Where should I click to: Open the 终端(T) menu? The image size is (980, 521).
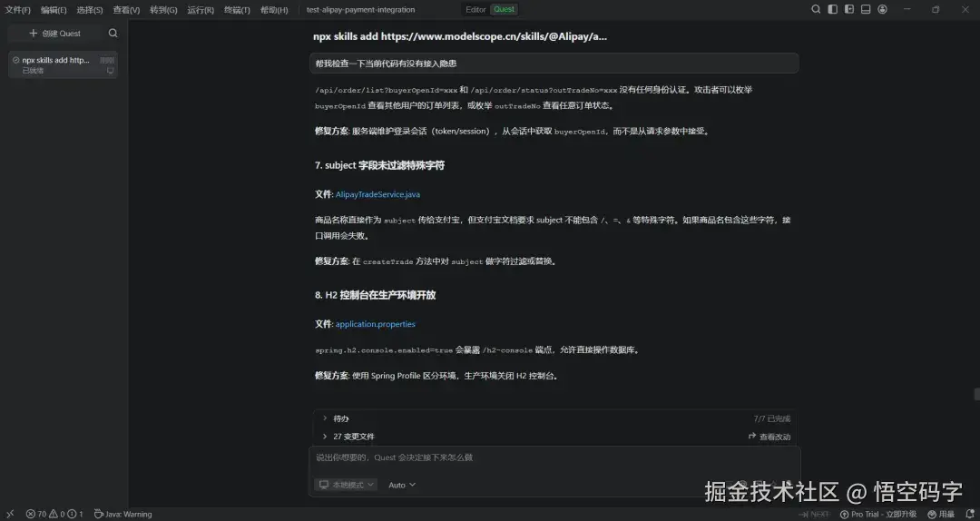(x=237, y=10)
